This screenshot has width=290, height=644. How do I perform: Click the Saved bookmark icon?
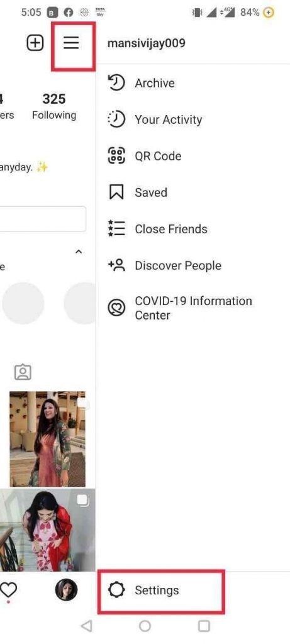(116, 192)
